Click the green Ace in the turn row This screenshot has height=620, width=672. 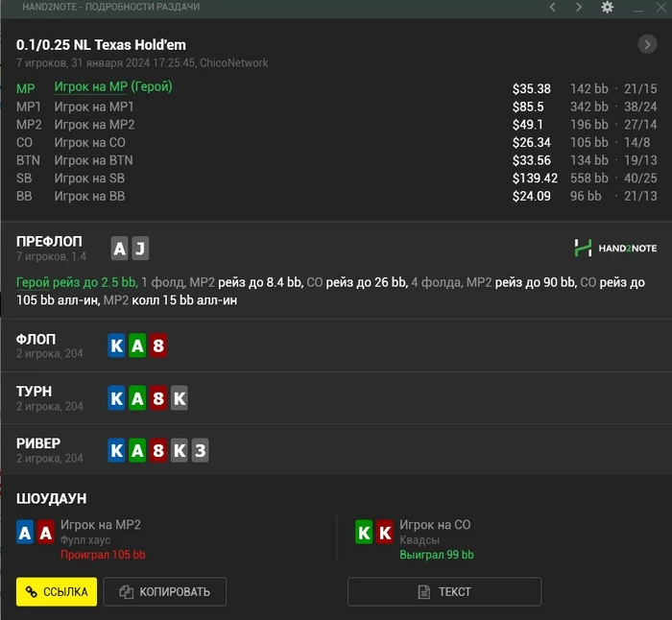(137, 398)
